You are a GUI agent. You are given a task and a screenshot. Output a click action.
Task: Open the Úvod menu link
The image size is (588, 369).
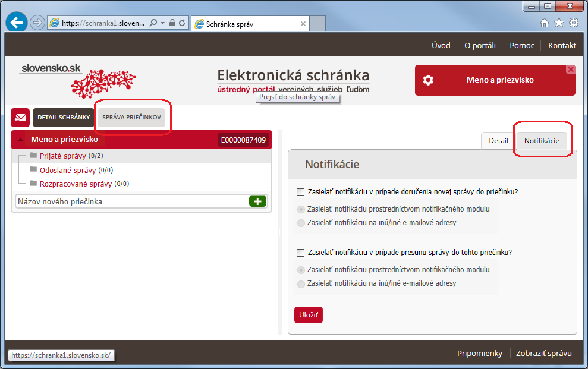(x=441, y=45)
